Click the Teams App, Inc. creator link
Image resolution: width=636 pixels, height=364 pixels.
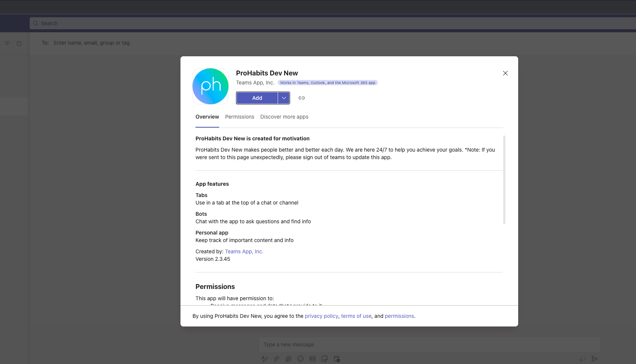point(244,251)
